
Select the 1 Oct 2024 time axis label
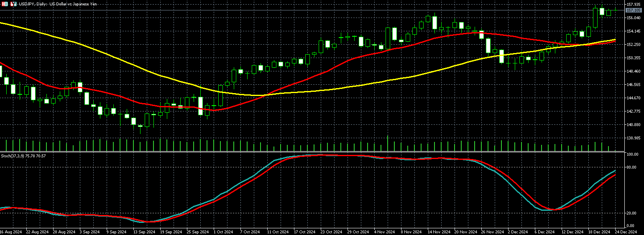click(x=222, y=232)
